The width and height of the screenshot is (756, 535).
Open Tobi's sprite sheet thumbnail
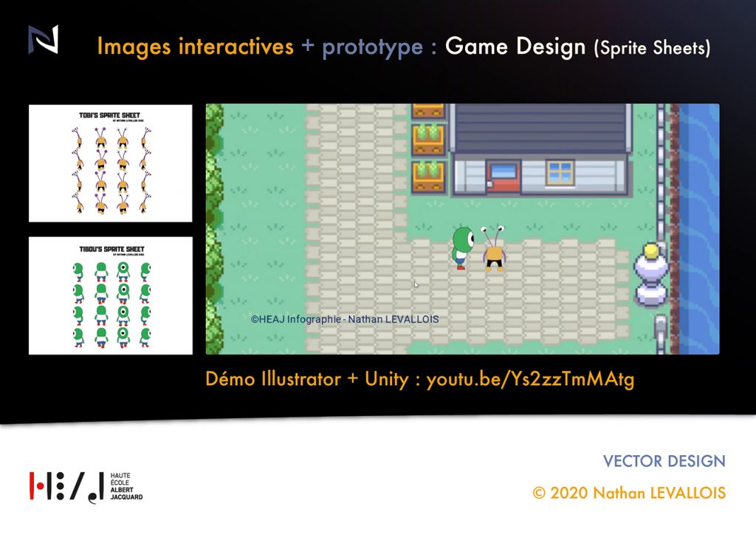coord(111,163)
